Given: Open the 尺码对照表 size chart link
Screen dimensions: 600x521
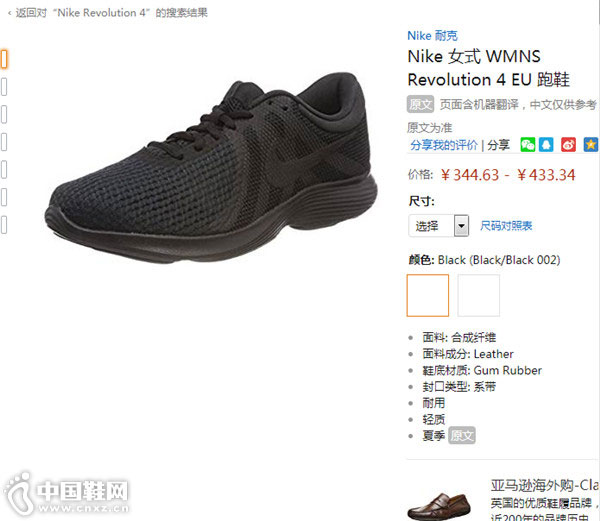Looking at the screenshot, I should (x=506, y=226).
